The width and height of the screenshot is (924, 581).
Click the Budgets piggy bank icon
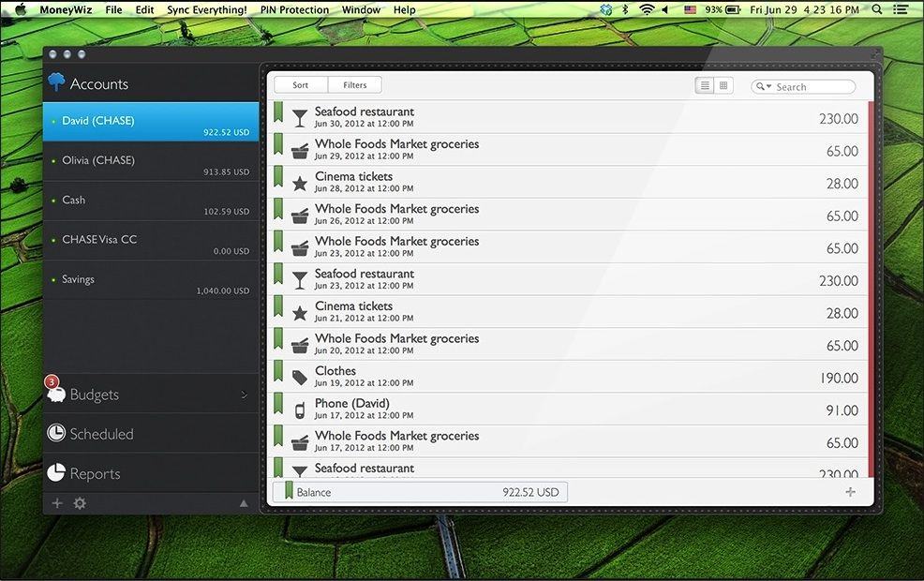[56, 395]
